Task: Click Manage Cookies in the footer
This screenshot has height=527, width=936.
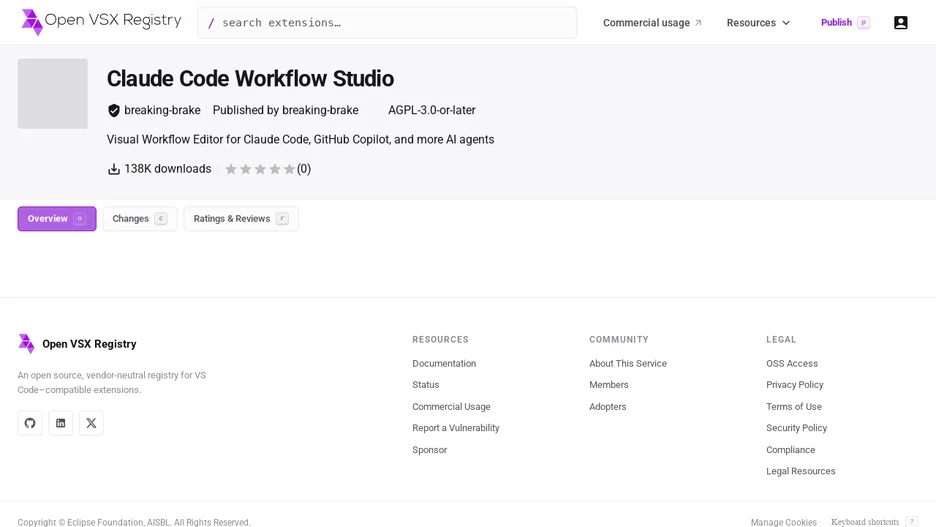Action: [x=783, y=522]
